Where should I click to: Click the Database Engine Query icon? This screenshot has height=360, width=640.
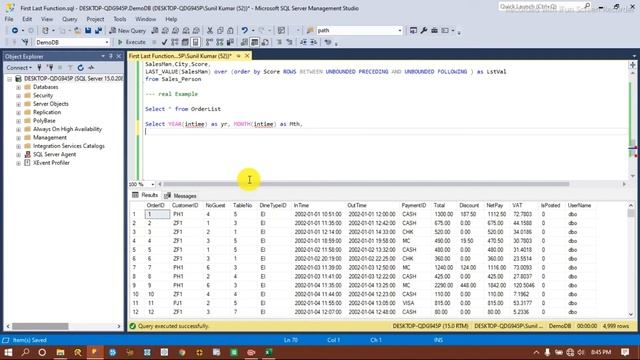coord(155,31)
